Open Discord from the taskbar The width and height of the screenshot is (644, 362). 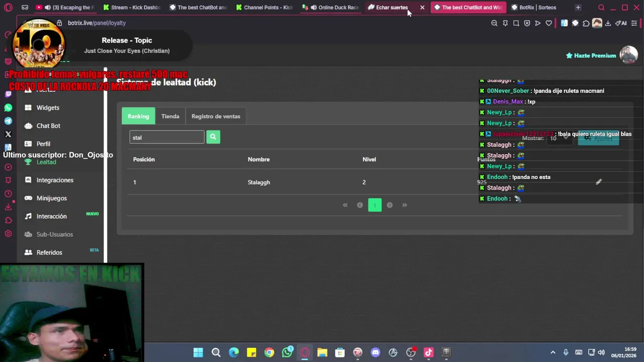[375, 352]
